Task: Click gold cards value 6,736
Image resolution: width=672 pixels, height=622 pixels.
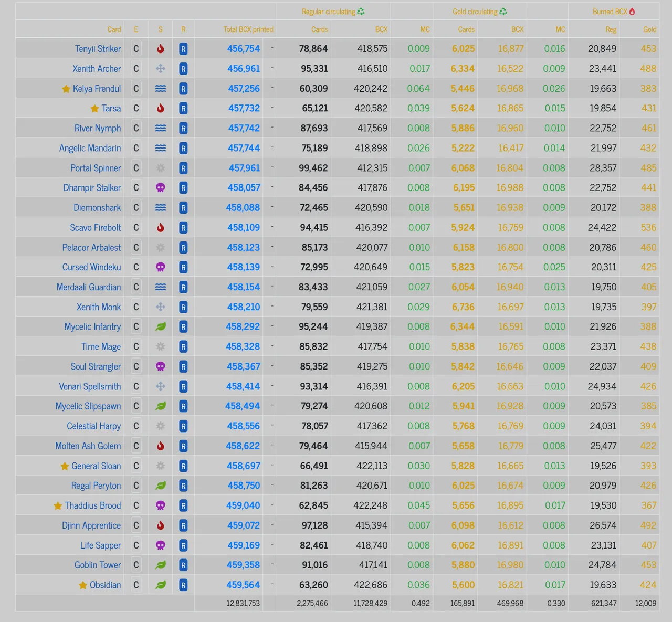Action: click(x=463, y=307)
